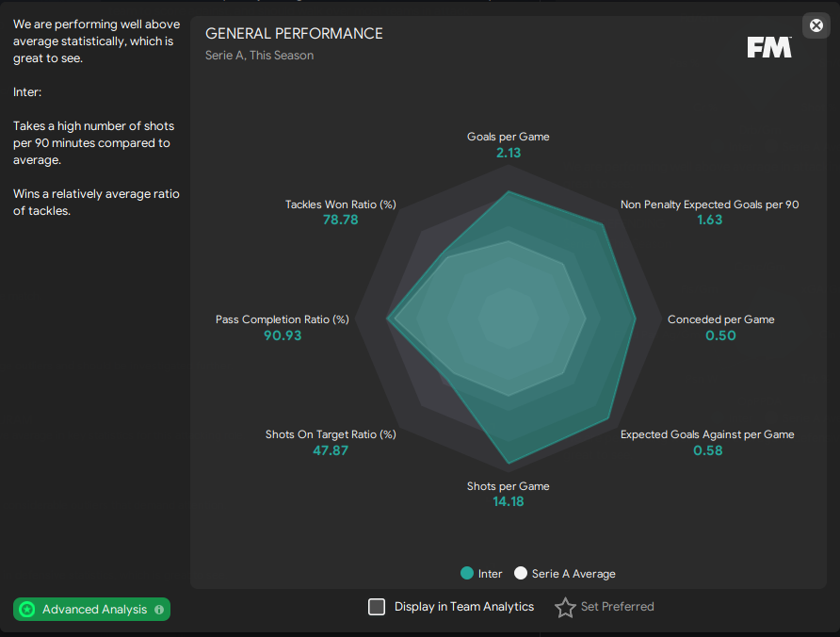Click Expected Goals Against per Game label

[x=707, y=434]
